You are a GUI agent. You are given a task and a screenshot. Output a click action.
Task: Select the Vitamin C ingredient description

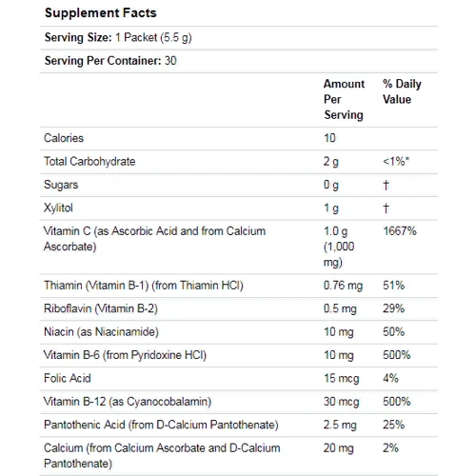tap(154, 239)
